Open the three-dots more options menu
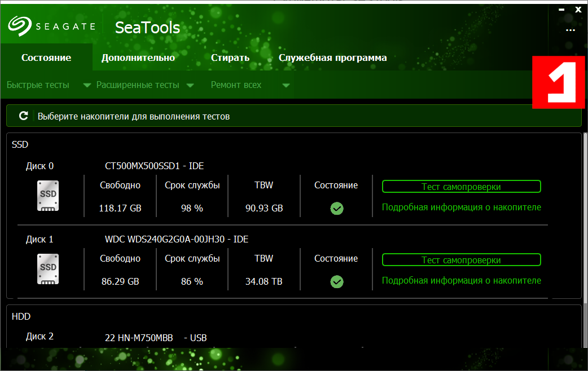588x371 pixels. (x=571, y=30)
